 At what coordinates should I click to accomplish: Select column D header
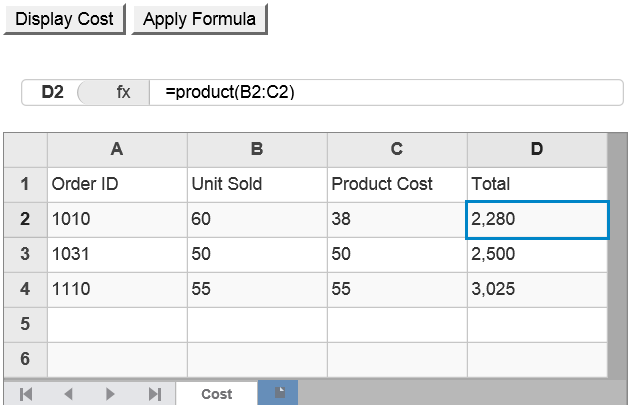[x=537, y=149]
